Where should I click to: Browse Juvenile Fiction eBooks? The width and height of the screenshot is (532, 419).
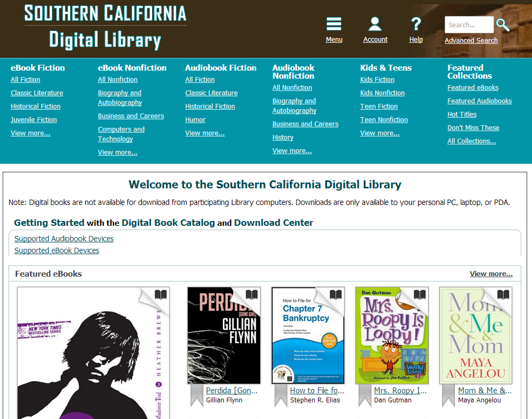tap(34, 120)
